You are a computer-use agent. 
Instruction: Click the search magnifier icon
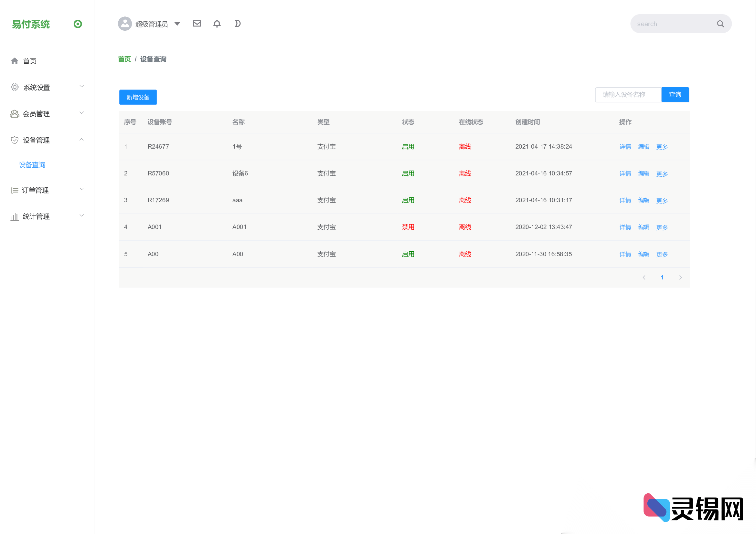tap(720, 24)
